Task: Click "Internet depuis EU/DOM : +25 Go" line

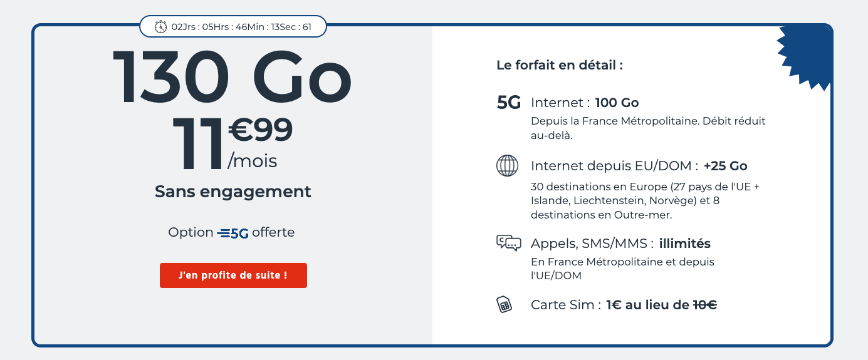Action: [639, 166]
